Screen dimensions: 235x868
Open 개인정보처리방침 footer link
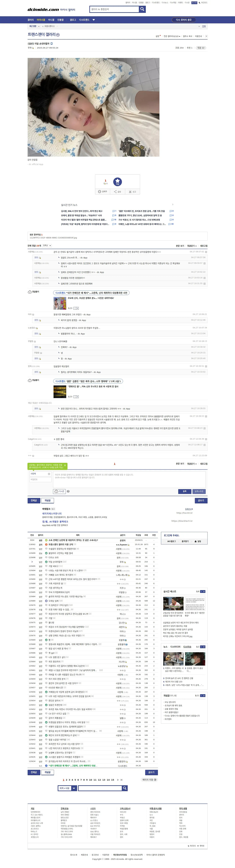click(x=120, y=855)
